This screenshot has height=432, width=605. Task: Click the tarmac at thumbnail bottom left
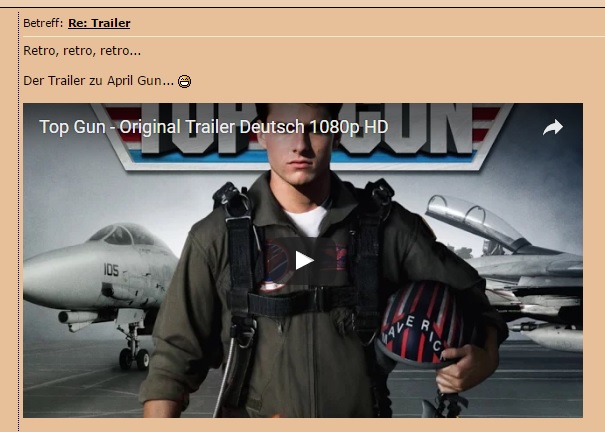point(70,395)
